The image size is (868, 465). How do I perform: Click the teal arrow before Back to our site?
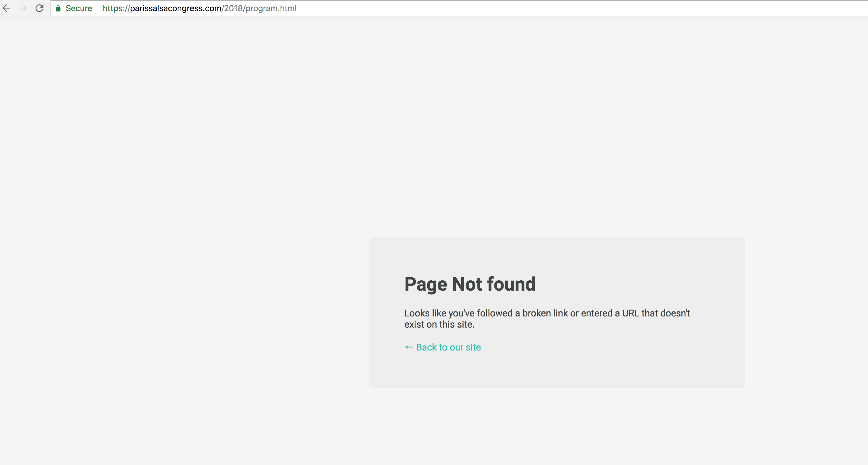click(409, 347)
